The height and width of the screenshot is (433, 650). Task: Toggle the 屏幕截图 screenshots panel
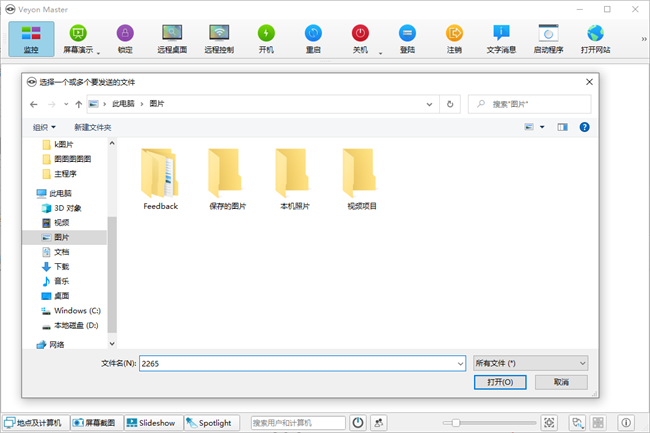[x=97, y=423]
